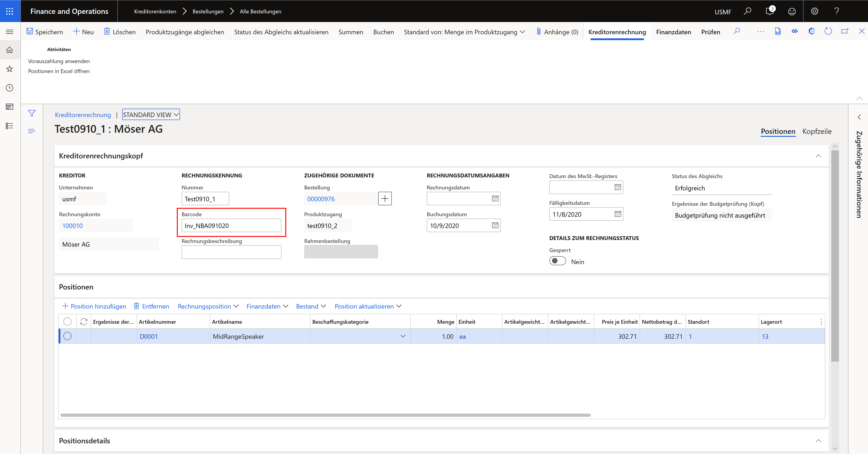
Task: Show filter pane funnel icon
Action: pos(32,113)
